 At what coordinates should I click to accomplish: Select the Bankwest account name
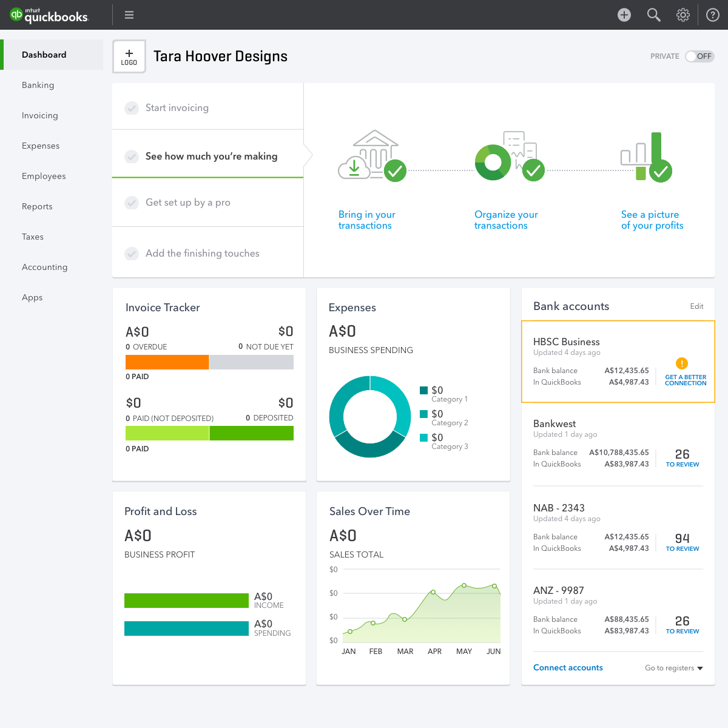coord(554,423)
